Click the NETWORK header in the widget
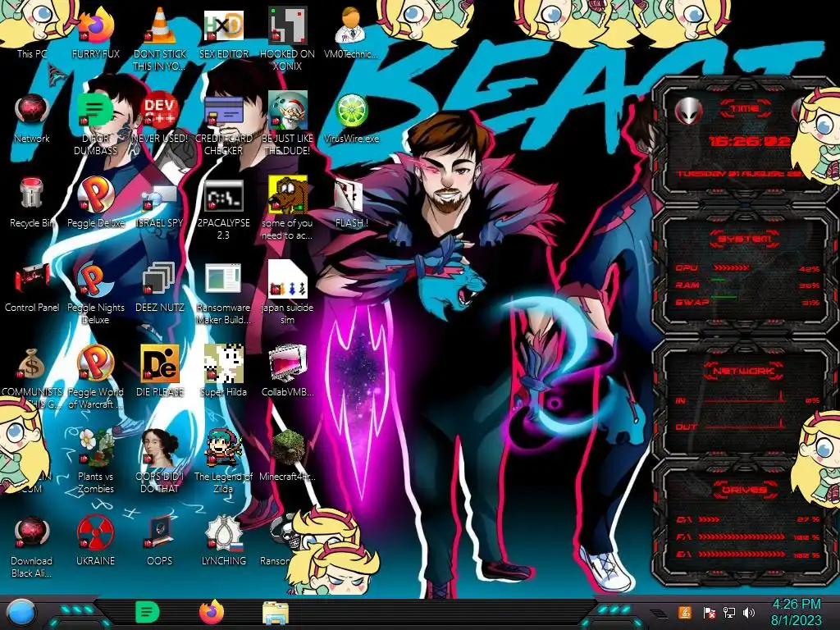The width and height of the screenshot is (840, 630). (x=743, y=370)
